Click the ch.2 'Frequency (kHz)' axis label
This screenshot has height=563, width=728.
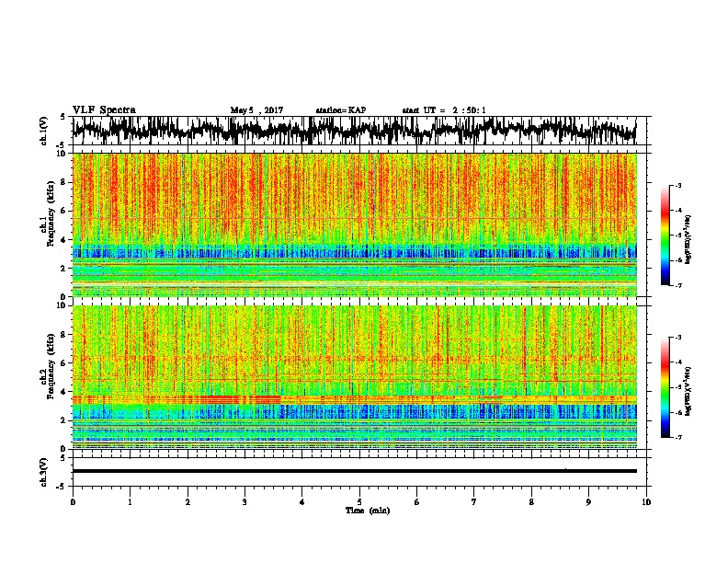click(51, 366)
